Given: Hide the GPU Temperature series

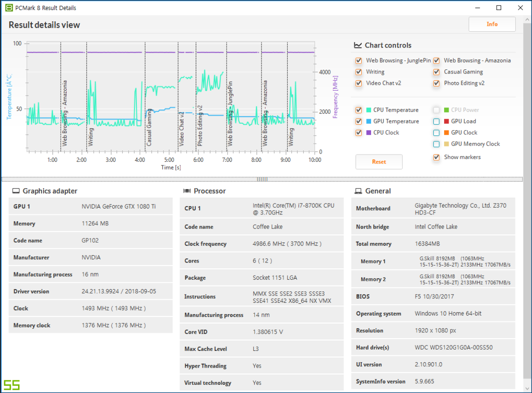Looking at the screenshot, I should [x=358, y=121].
